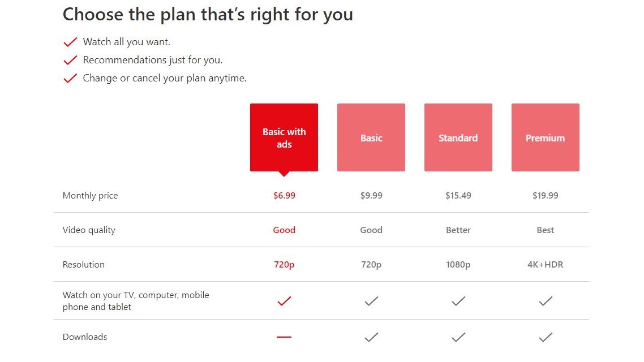Click the Resolution row label
The height and width of the screenshot is (362, 644).
(x=83, y=264)
